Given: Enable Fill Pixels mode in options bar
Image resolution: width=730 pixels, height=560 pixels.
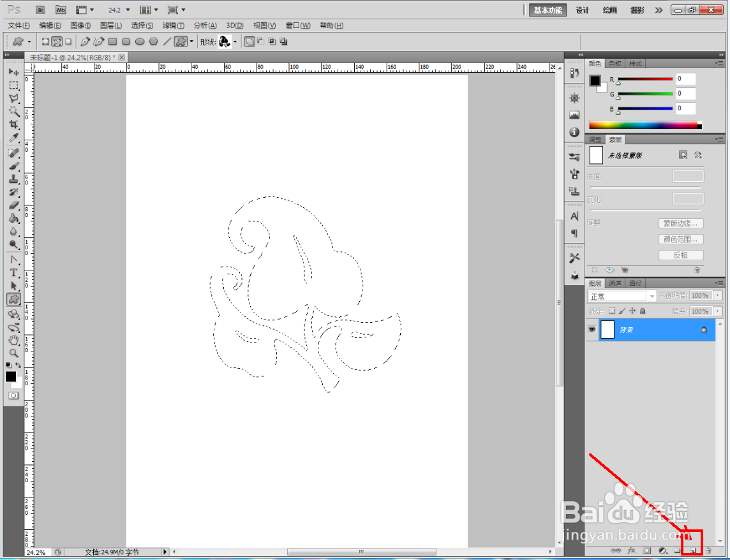Looking at the screenshot, I should coord(68,42).
